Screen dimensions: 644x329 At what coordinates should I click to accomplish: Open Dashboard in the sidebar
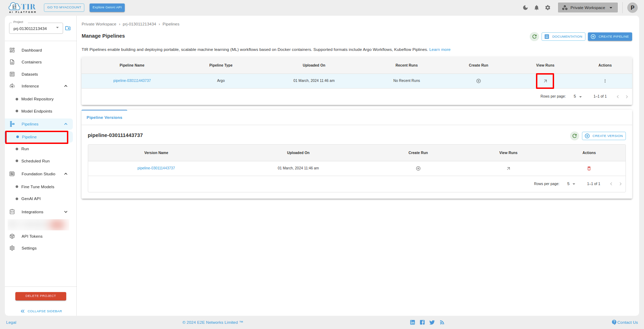[x=31, y=50]
